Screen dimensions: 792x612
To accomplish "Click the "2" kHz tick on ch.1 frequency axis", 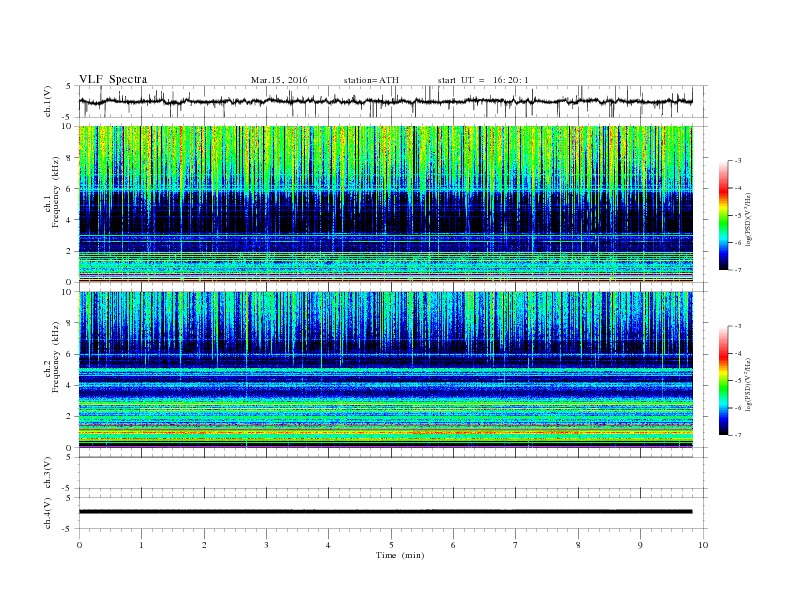I will coord(69,251).
